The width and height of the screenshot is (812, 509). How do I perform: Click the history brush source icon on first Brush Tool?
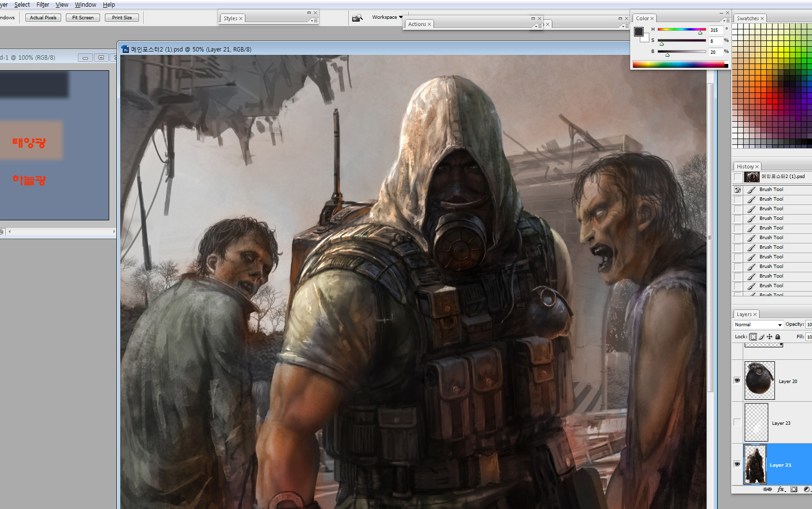pyautogui.click(x=738, y=190)
